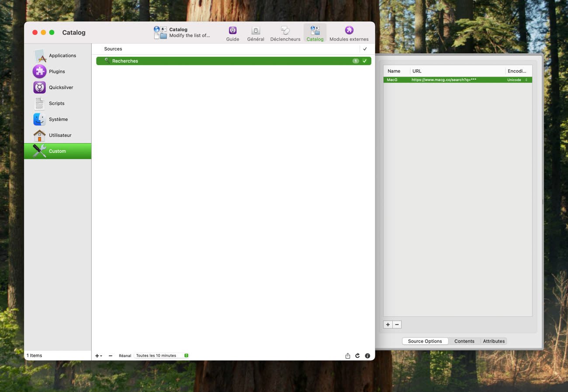Toggle the Recherches source checkmark
568x392 pixels.
pos(365,61)
